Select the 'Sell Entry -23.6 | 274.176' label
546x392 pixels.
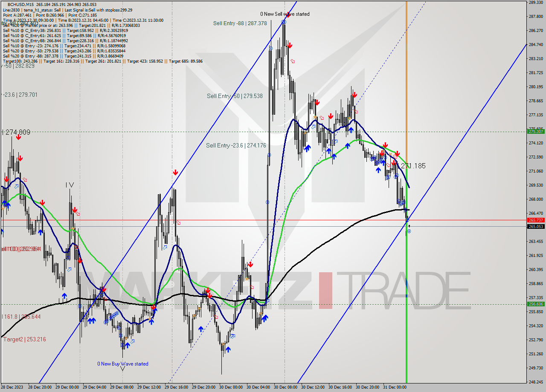point(236,146)
